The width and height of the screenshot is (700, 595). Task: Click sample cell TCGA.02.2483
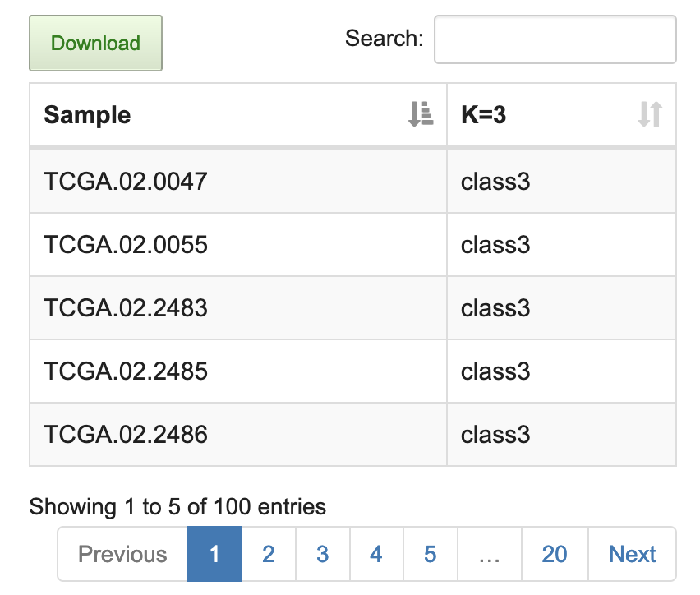pyautogui.click(x=126, y=308)
